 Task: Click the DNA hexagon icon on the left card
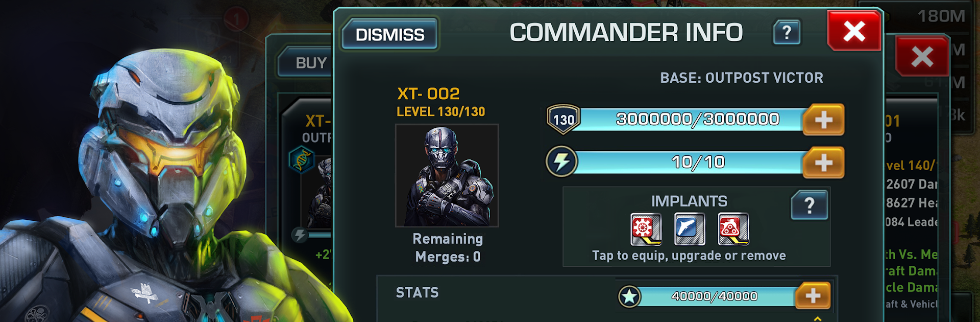[301, 159]
